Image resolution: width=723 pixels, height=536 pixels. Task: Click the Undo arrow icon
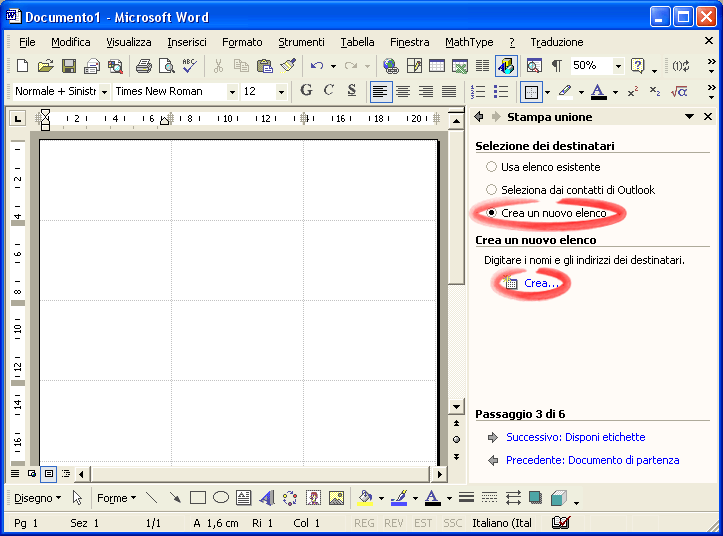tap(317, 66)
